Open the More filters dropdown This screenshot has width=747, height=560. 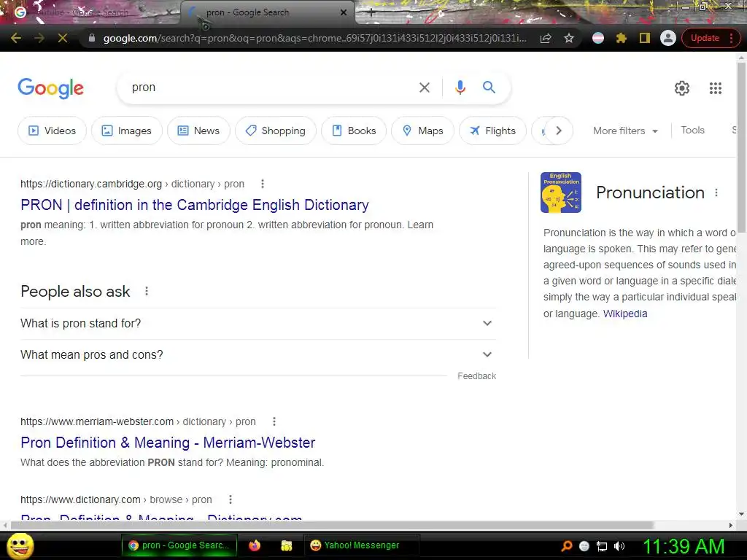click(x=625, y=131)
